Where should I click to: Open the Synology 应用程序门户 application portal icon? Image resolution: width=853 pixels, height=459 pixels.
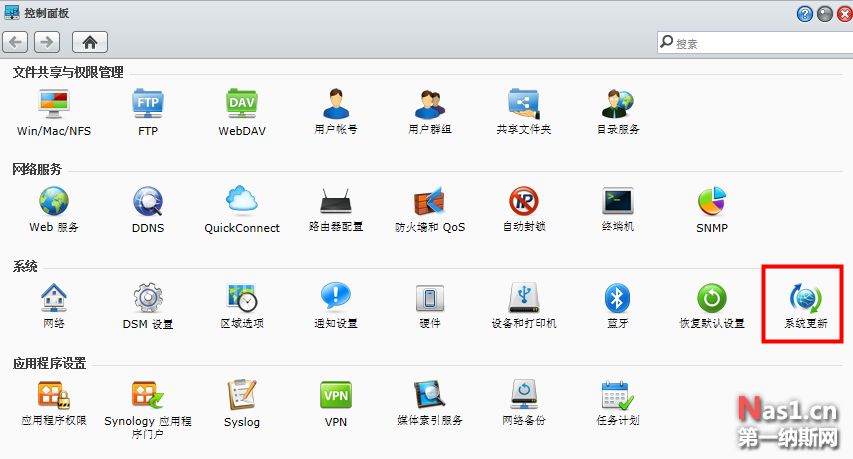pyautogui.click(x=147, y=395)
